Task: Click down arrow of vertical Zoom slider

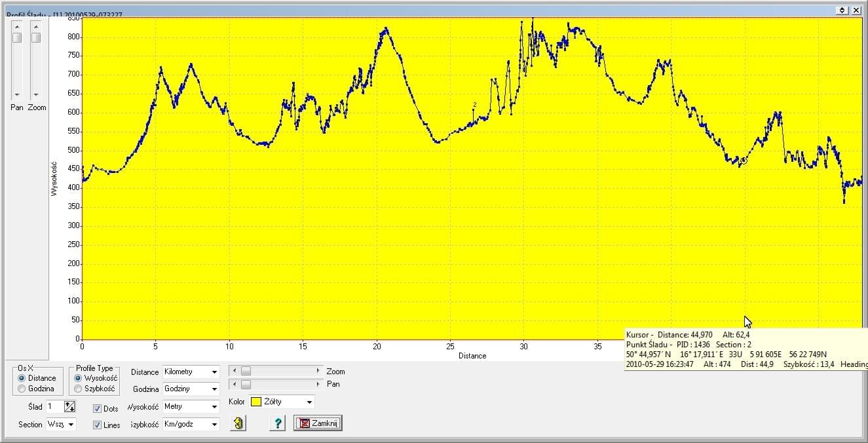Action: tap(36, 95)
